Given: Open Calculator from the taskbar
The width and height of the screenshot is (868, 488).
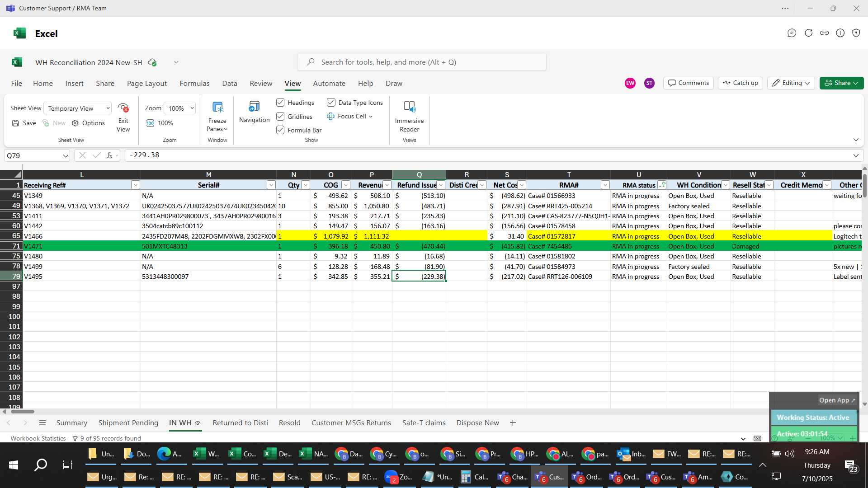Looking at the screenshot, I should point(474,477).
